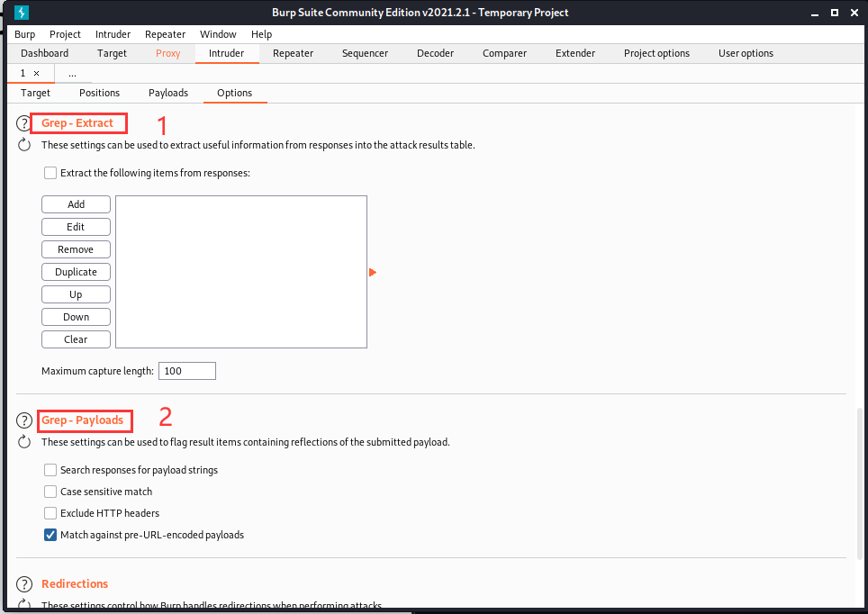Click the Grep - Payloads heading

coord(83,420)
